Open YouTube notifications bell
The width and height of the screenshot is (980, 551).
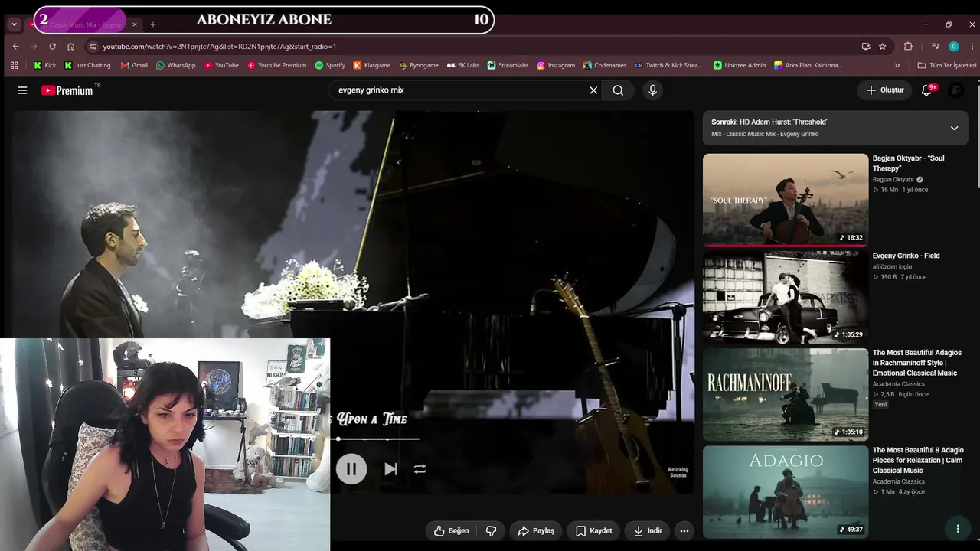coord(926,90)
